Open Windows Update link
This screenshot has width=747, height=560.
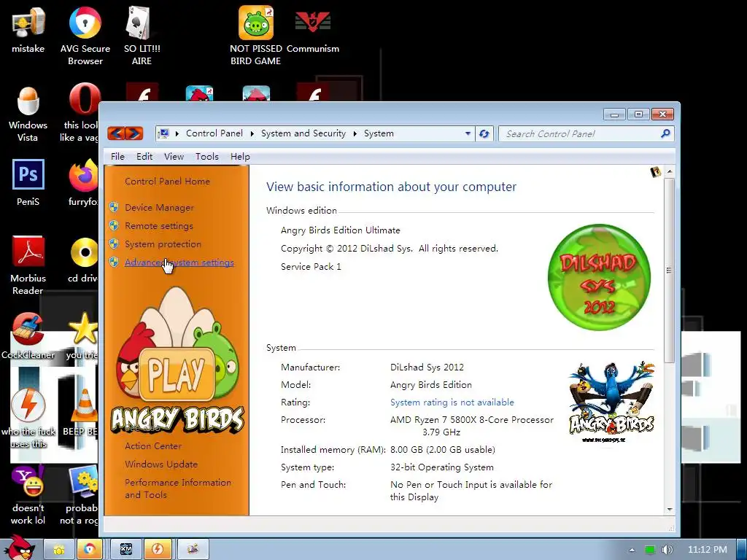[x=161, y=464]
